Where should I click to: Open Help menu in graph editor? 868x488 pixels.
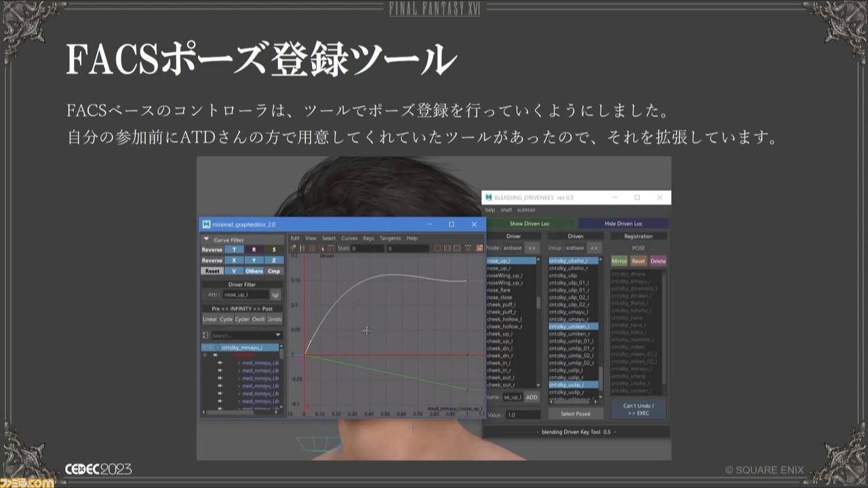click(412, 239)
